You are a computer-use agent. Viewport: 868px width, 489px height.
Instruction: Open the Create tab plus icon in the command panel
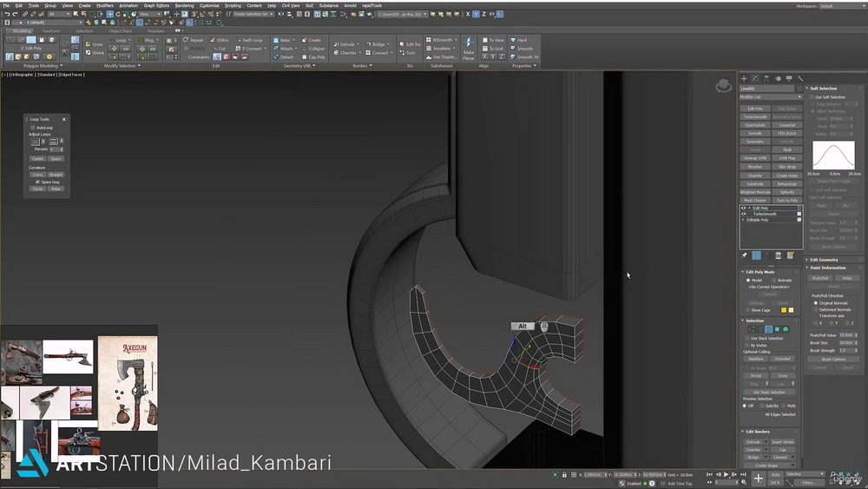[744, 79]
